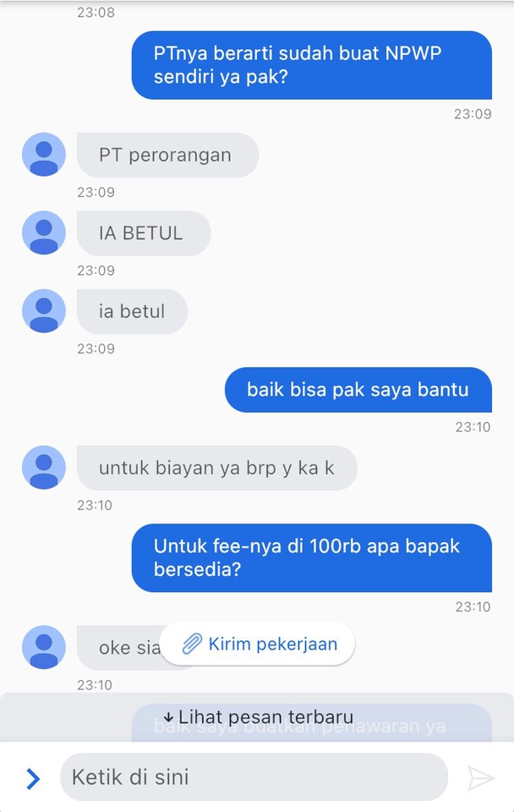514x812 pixels.
Task: Jump to Lihat pesan terbaru
Action: (257, 717)
